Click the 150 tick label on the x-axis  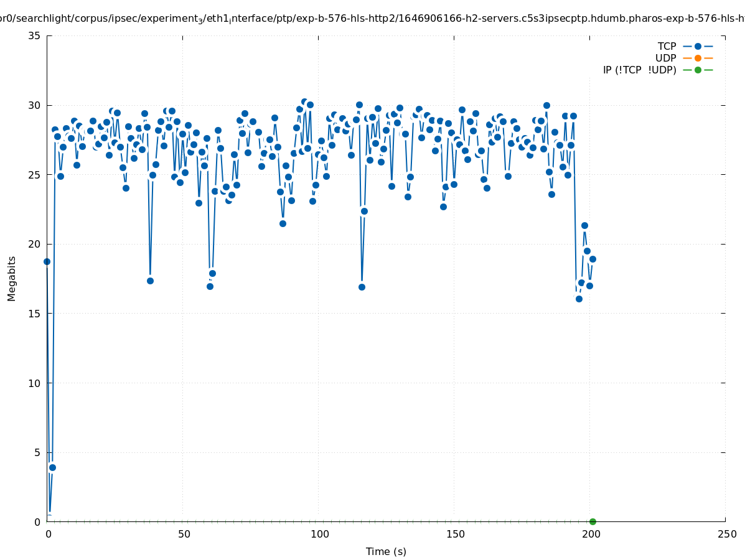coord(455,534)
